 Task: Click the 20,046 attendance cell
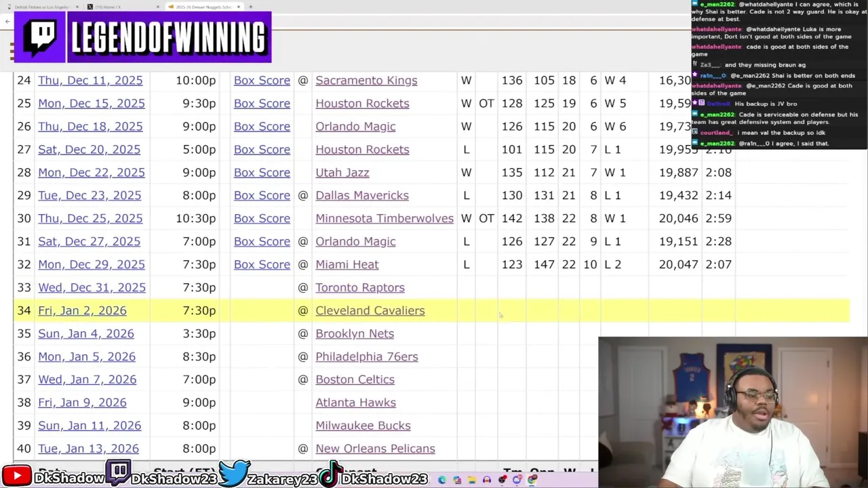[x=678, y=219]
